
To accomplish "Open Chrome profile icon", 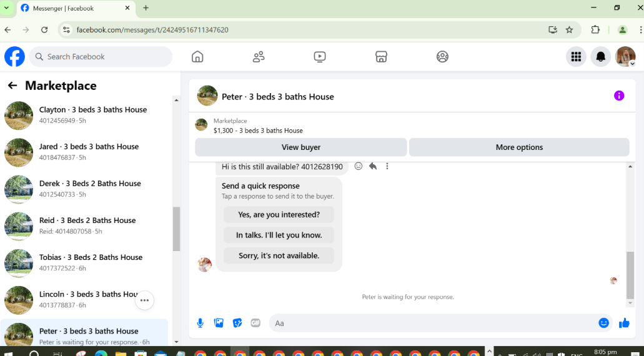I will [x=623, y=29].
